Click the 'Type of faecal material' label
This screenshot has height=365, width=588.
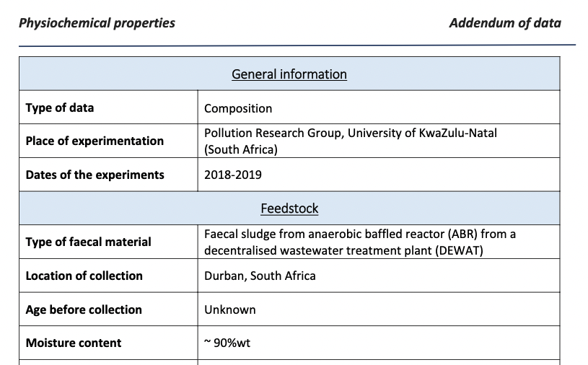[88, 242]
